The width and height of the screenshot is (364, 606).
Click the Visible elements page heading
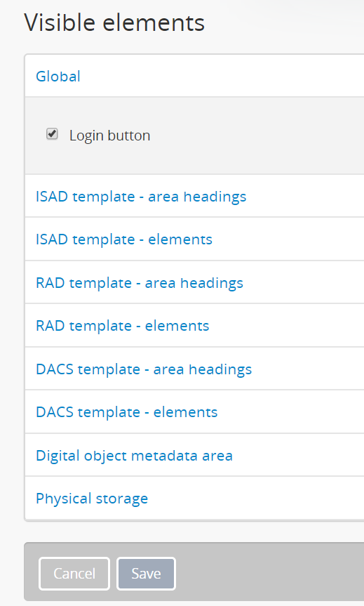point(114,22)
